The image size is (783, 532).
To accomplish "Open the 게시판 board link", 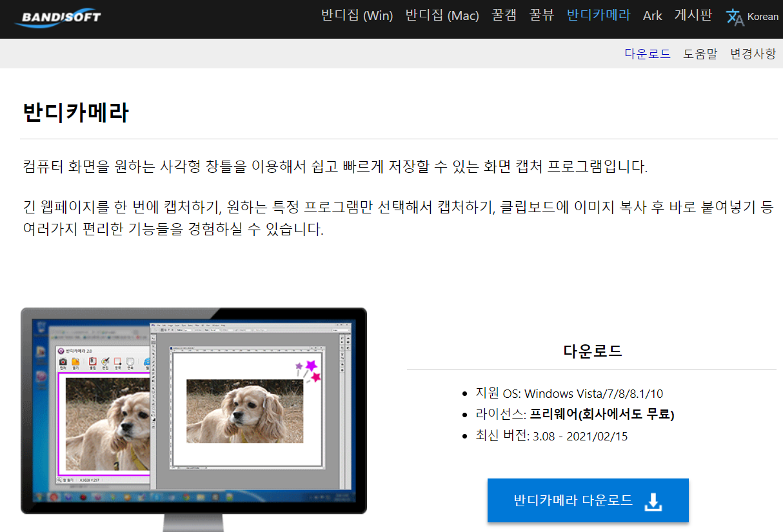I will tap(693, 15).
